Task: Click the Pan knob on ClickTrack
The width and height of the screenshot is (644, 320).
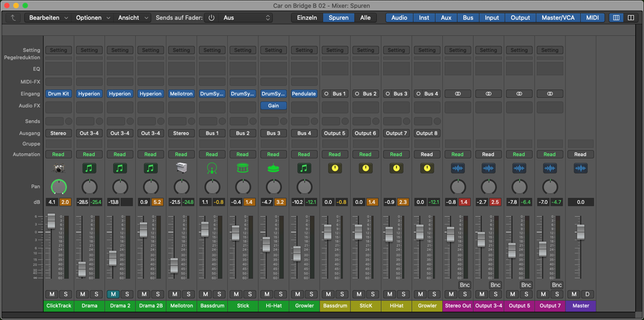Action: 58,187
